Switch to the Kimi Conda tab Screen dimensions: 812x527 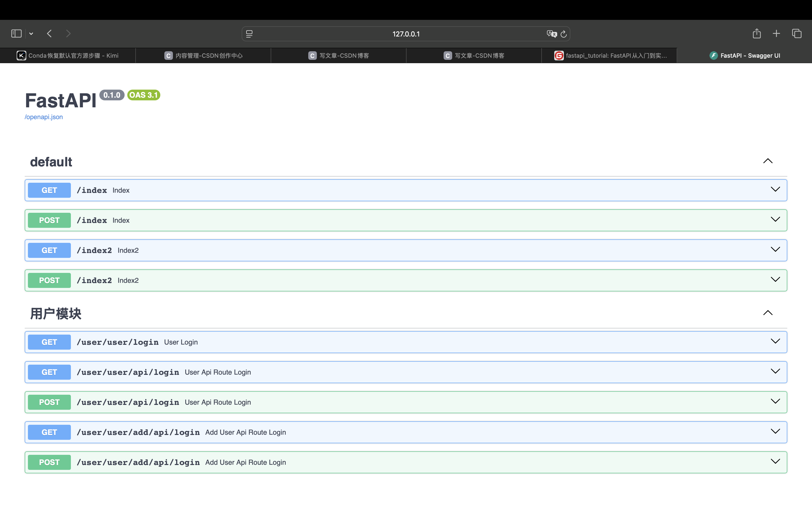[x=68, y=56]
